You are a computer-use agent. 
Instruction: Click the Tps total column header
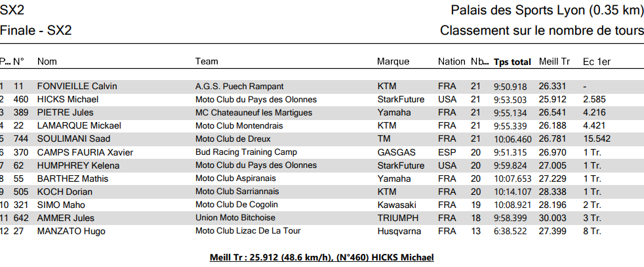click(512, 62)
